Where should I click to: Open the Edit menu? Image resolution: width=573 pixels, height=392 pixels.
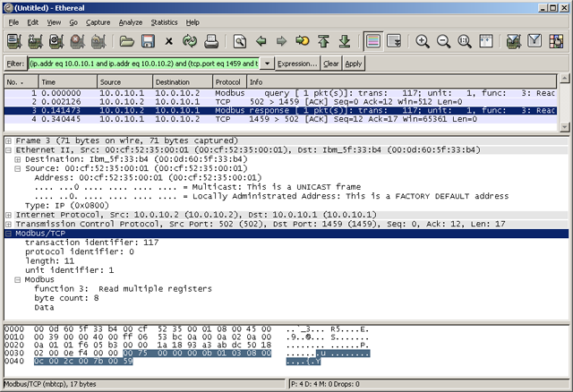pos(32,22)
